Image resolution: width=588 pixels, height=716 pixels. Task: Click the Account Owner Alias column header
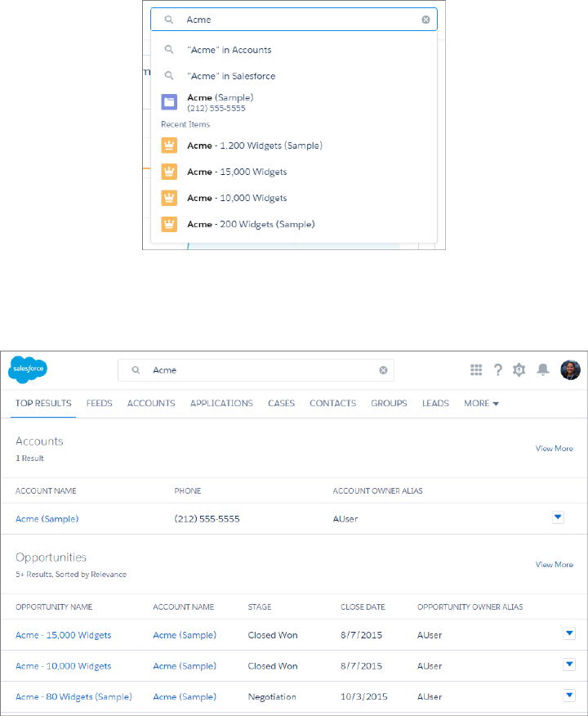click(377, 491)
